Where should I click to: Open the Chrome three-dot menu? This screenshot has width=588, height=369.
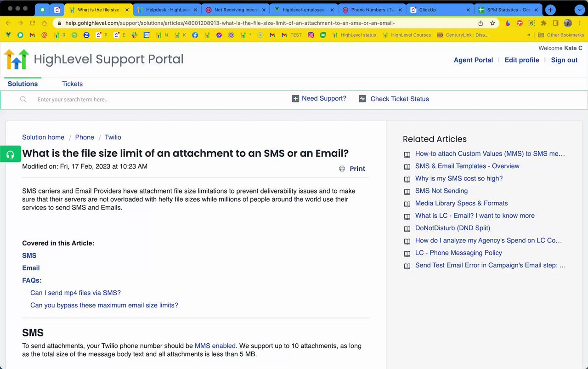coord(580,23)
